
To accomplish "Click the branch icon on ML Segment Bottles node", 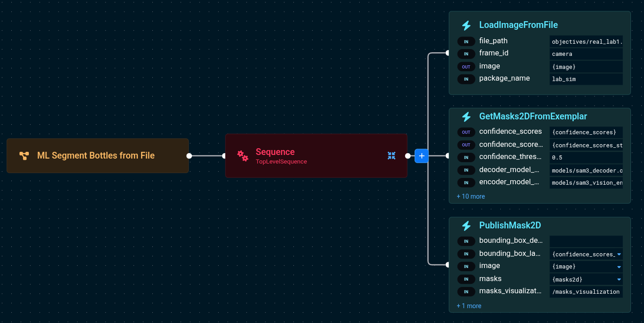I will coord(24,155).
